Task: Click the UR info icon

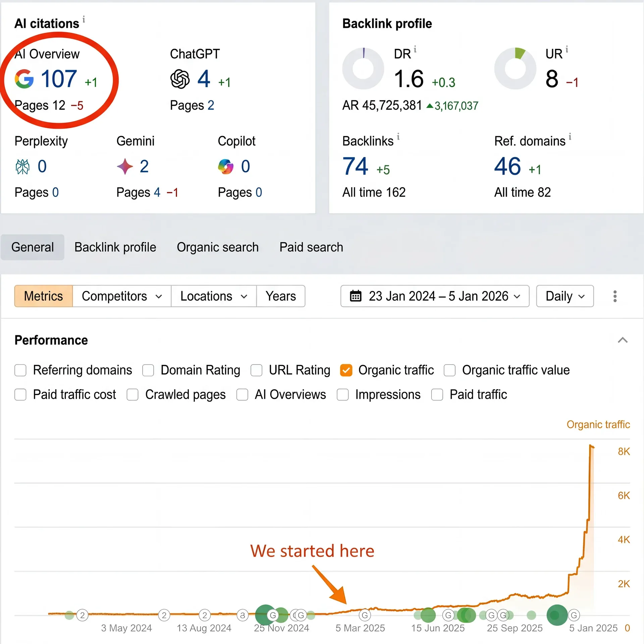Action: point(567,49)
